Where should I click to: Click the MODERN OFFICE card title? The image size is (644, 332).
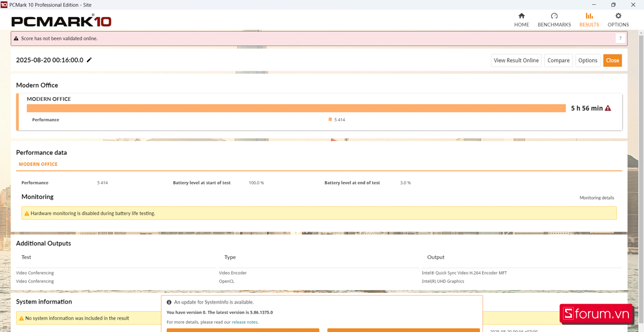click(x=49, y=99)
